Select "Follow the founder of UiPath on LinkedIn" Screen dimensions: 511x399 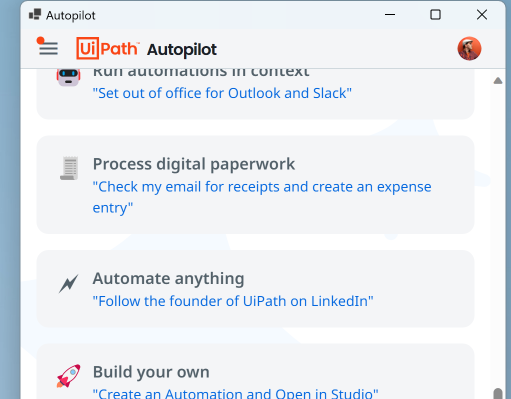233,301
